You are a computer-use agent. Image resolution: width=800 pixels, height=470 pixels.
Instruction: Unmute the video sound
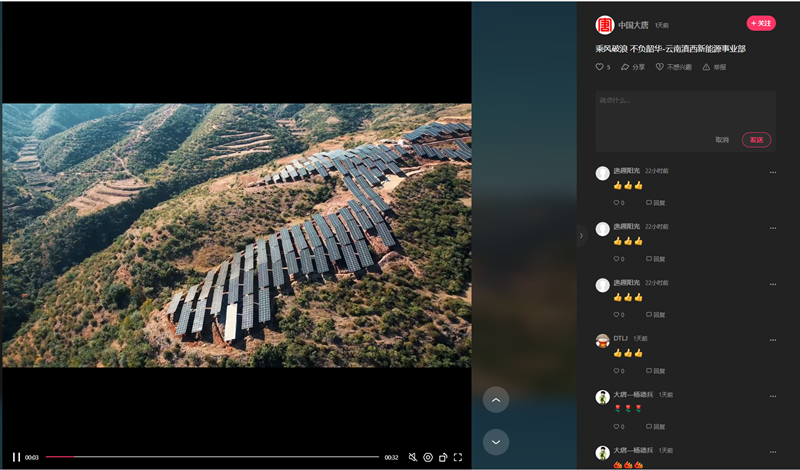[412, 457]
